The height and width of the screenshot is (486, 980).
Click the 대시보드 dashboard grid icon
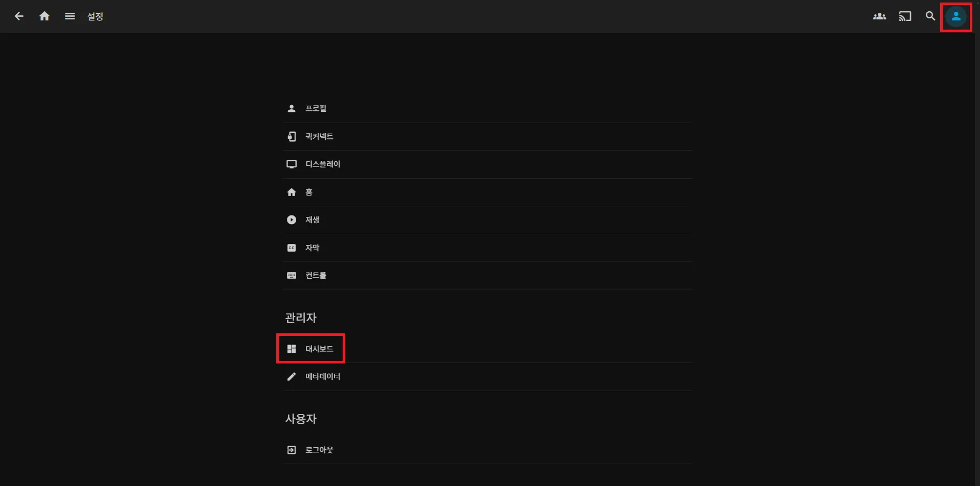(292, 349)
